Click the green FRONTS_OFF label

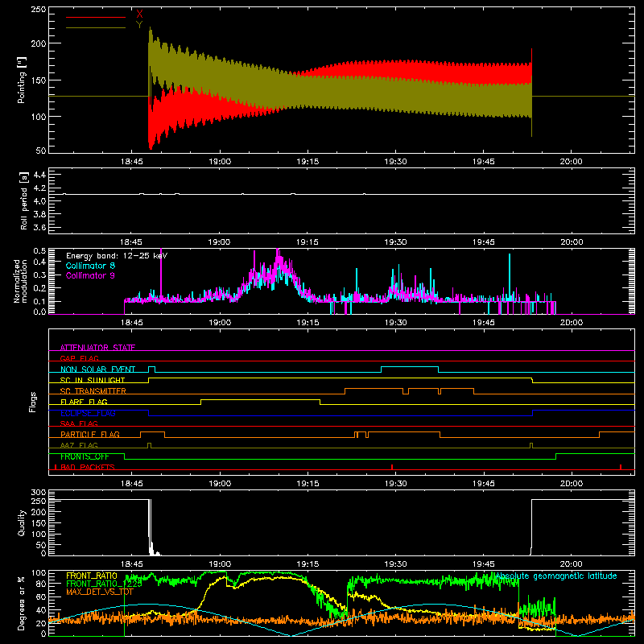85,456
